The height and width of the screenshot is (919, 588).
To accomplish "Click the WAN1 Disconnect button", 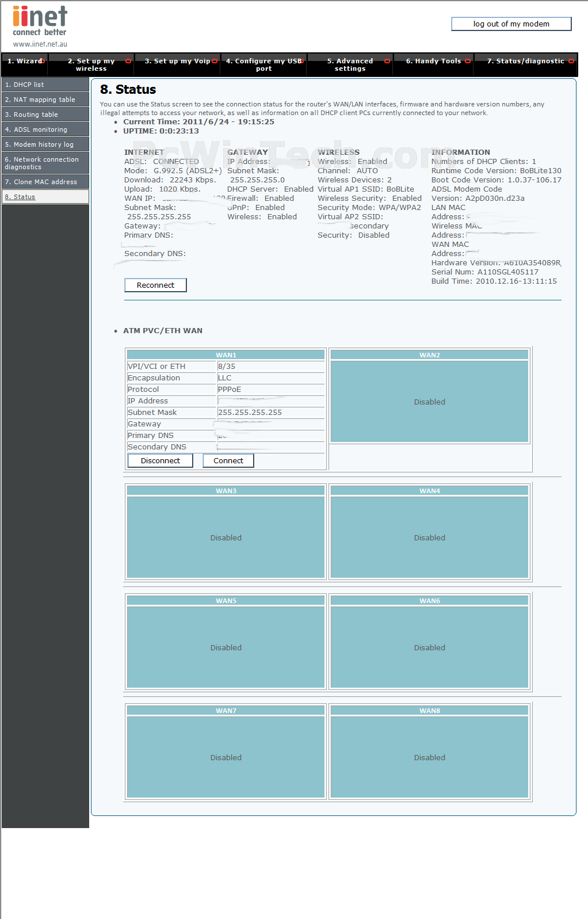I will (160, 461).
